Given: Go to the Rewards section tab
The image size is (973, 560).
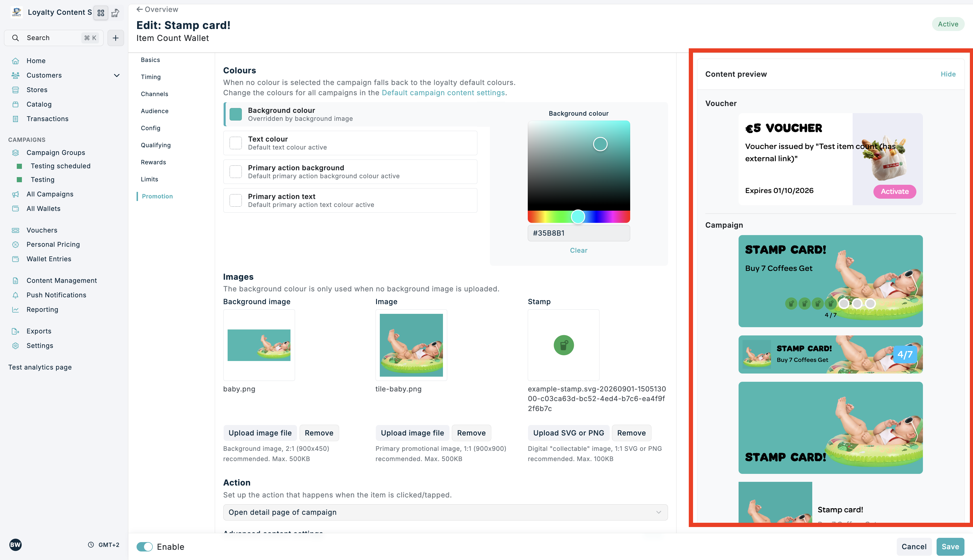Looking at the screenshot, I should [153, 162].
